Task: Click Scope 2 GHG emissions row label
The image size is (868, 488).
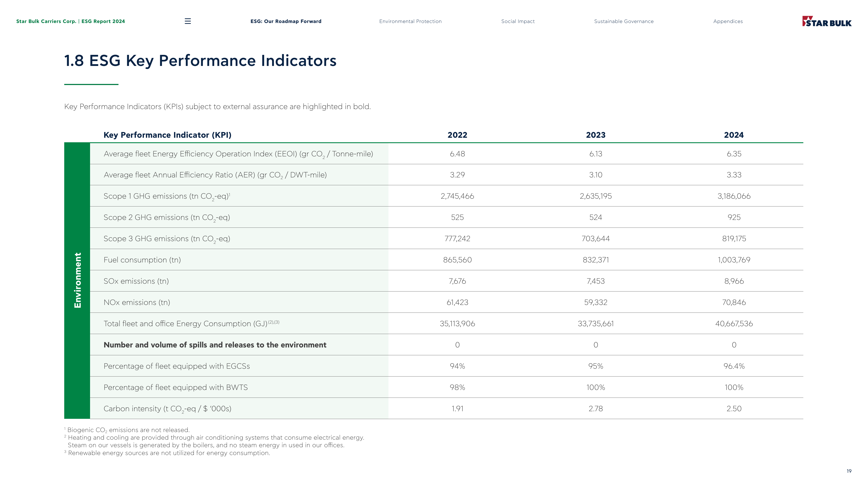Action: point(167,218)
